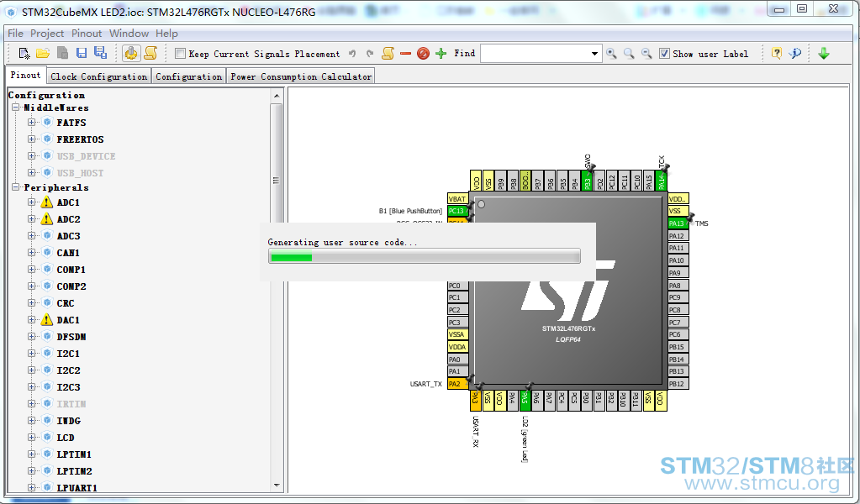The width and height of the screenshot is (860, 504).
Task: Click the Redo arrow icon
Action: (370, 54)
